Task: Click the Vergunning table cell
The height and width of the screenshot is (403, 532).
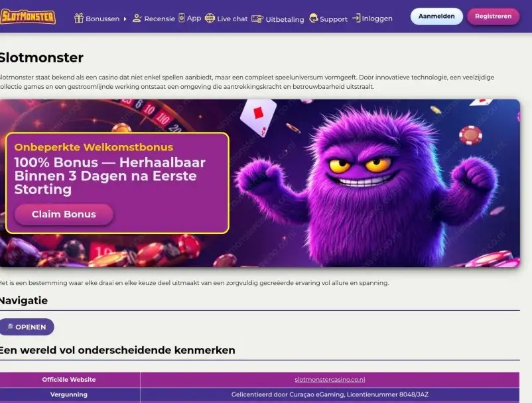Action: click(69, 394)
